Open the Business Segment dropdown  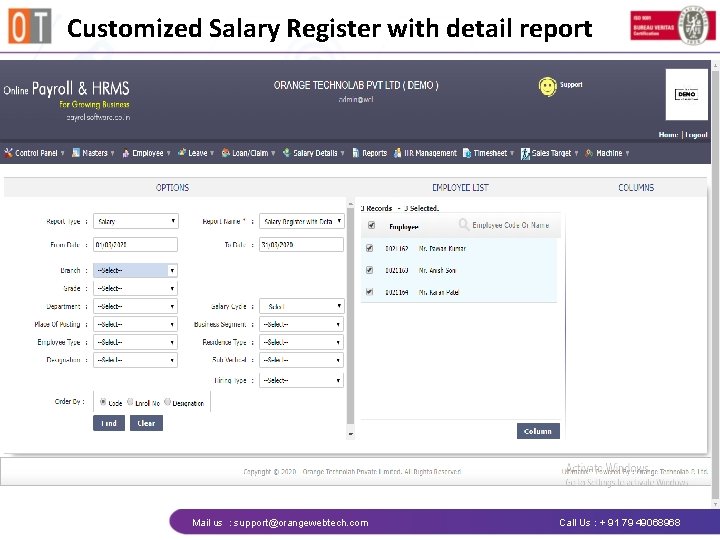301,324
